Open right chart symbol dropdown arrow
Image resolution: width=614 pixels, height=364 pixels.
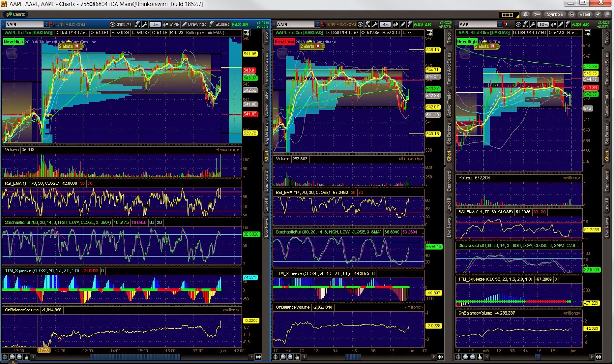click(500, 25)
